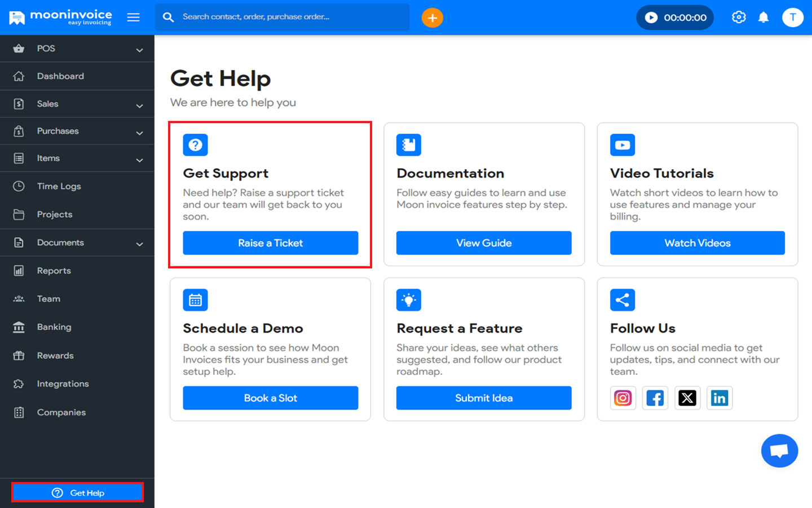This screenshot has width=812, height=508.
Task: Open Reports from the sidebar
Action: (54, 271)
